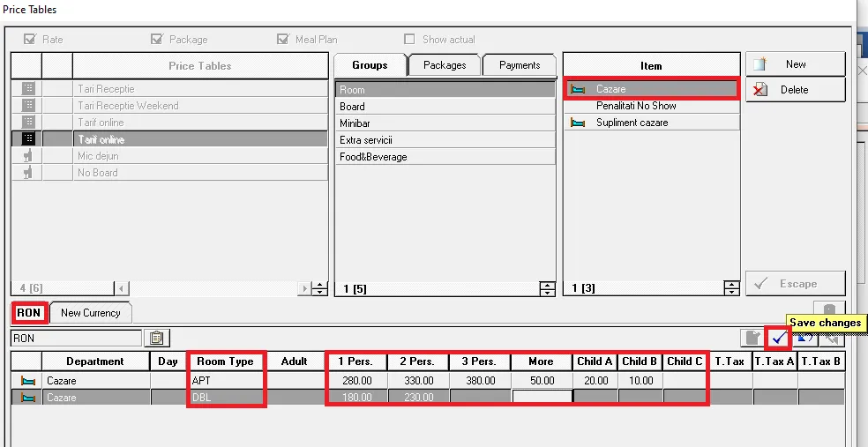Click the Child C column header
868x447 pixels.
[x=685, y=361]
